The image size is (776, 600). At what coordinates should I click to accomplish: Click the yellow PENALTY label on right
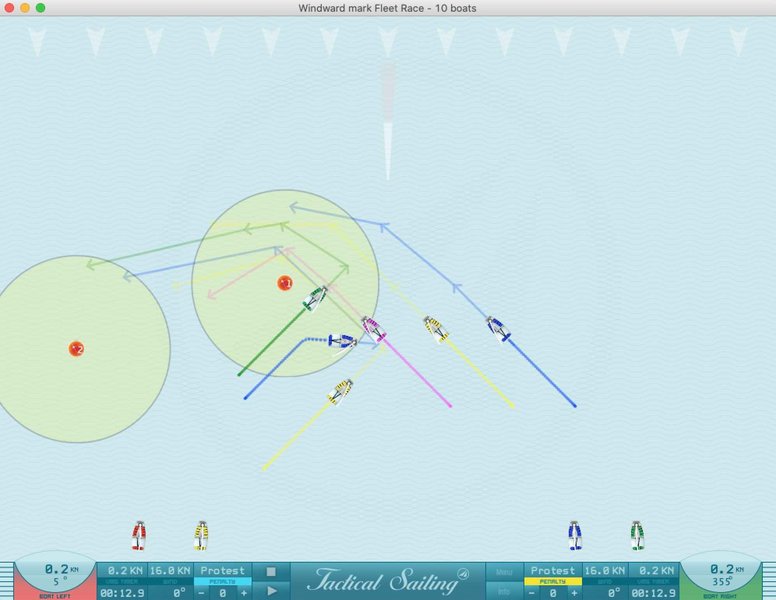point(553,582)
